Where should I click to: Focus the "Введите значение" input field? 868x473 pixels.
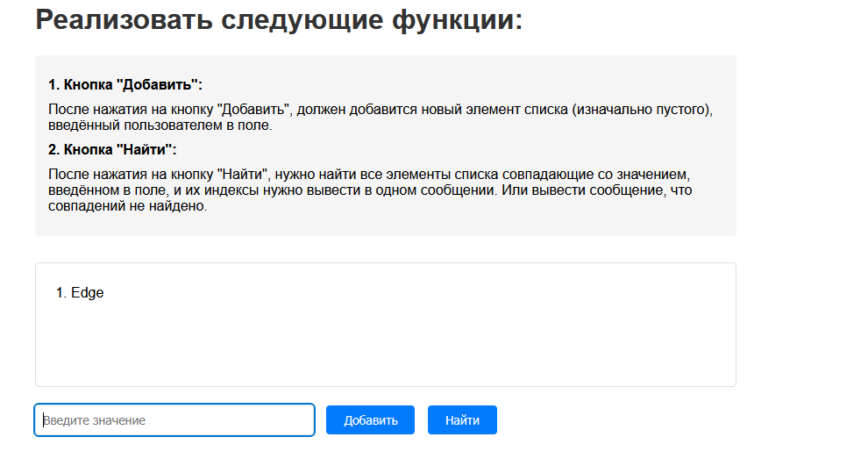click(174, 420)
